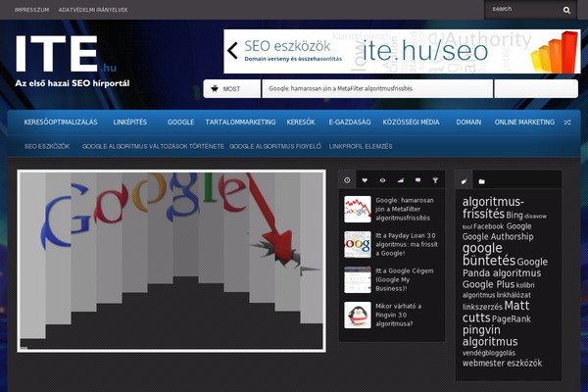This screenshot has height=392, width=588.
Task: Open the Domain menu
Action: tap(468, 122)
